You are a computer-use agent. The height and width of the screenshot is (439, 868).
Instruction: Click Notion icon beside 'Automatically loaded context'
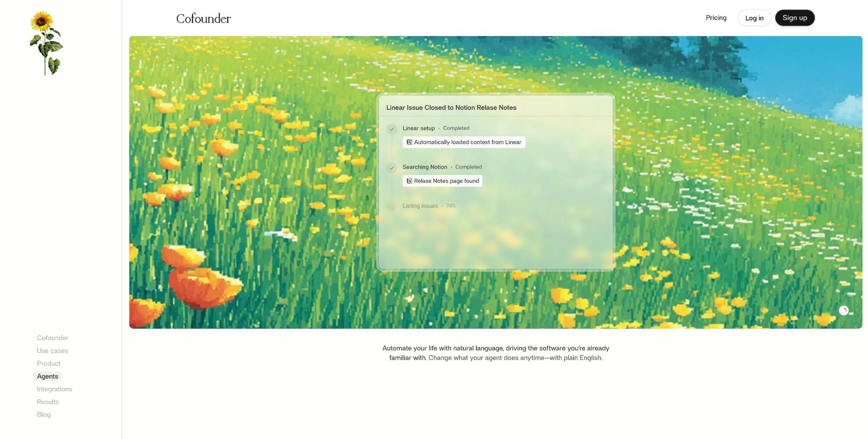(x=409, y=142)
